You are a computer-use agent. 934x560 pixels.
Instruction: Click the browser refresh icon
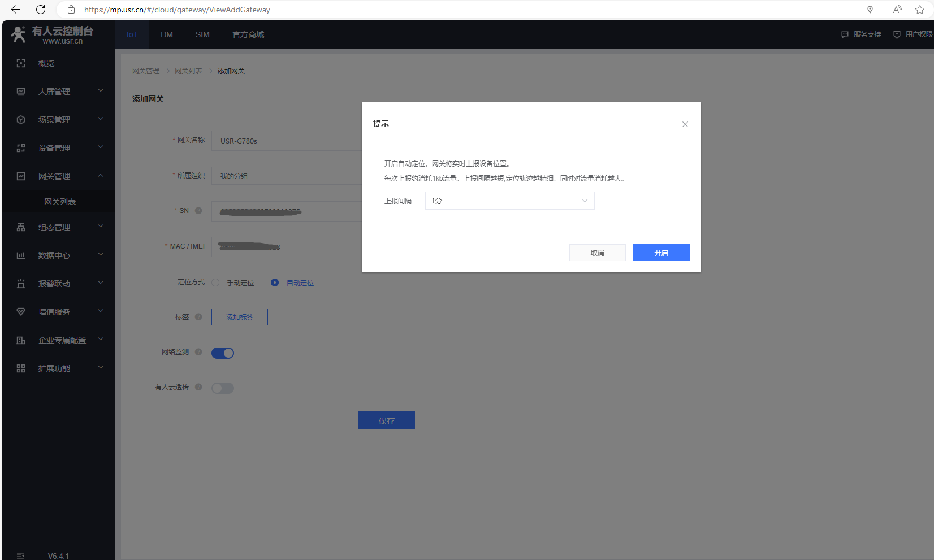tap(41, 10)
